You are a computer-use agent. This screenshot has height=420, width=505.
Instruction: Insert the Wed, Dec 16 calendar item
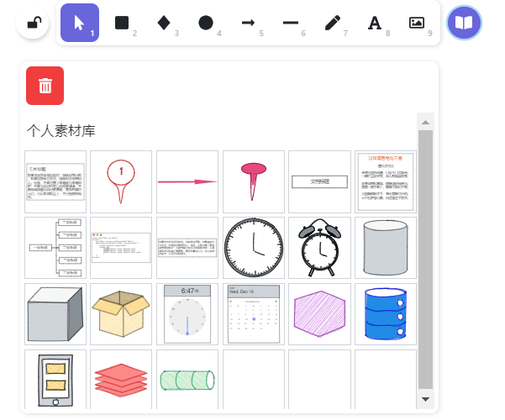click(x=254, y=314)
